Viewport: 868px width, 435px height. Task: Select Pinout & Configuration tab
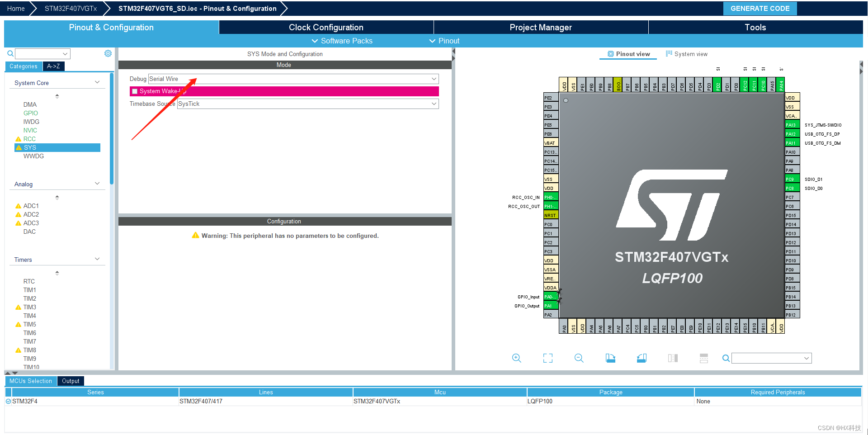(111, 27)
